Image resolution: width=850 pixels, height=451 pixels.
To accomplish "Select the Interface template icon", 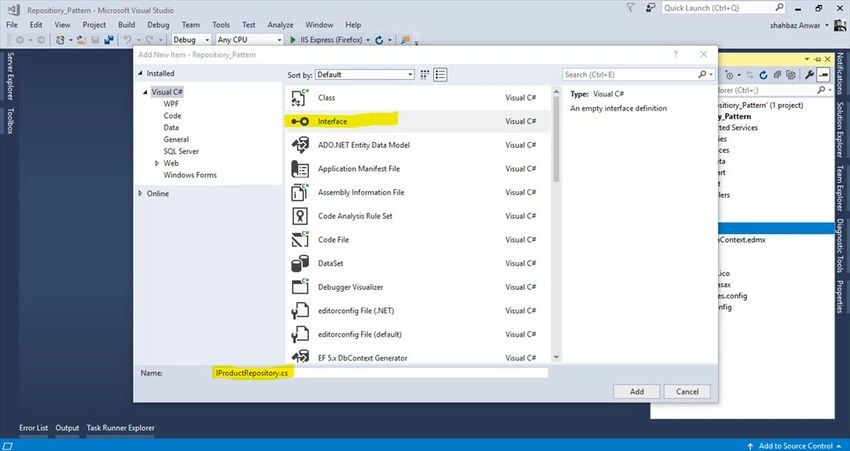I will (300, 121).
